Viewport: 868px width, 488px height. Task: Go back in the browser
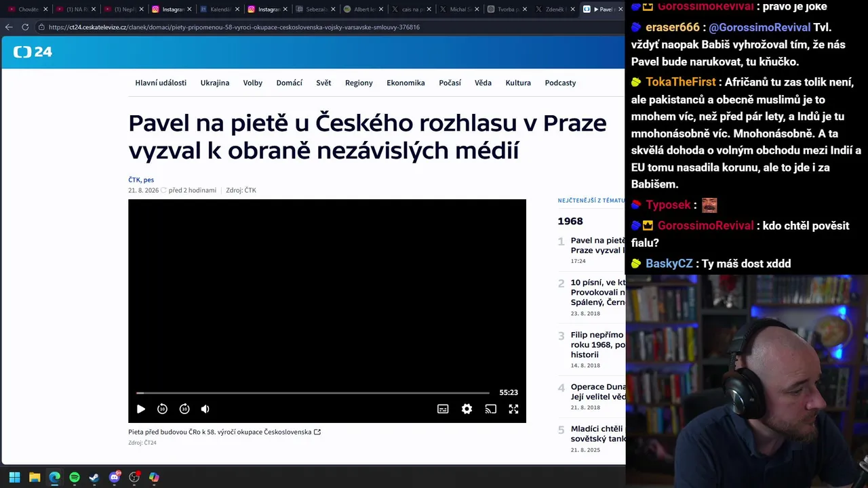tap(8, 27)
